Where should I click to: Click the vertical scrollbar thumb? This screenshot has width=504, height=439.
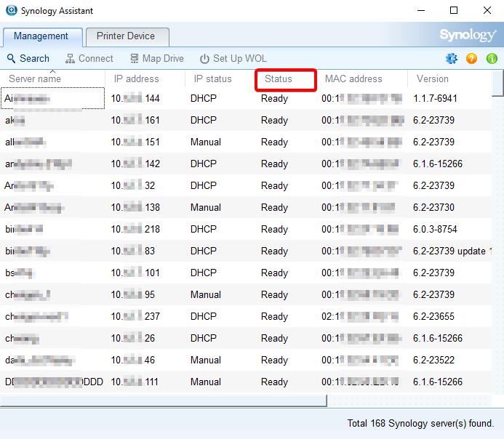coord(497,83)
